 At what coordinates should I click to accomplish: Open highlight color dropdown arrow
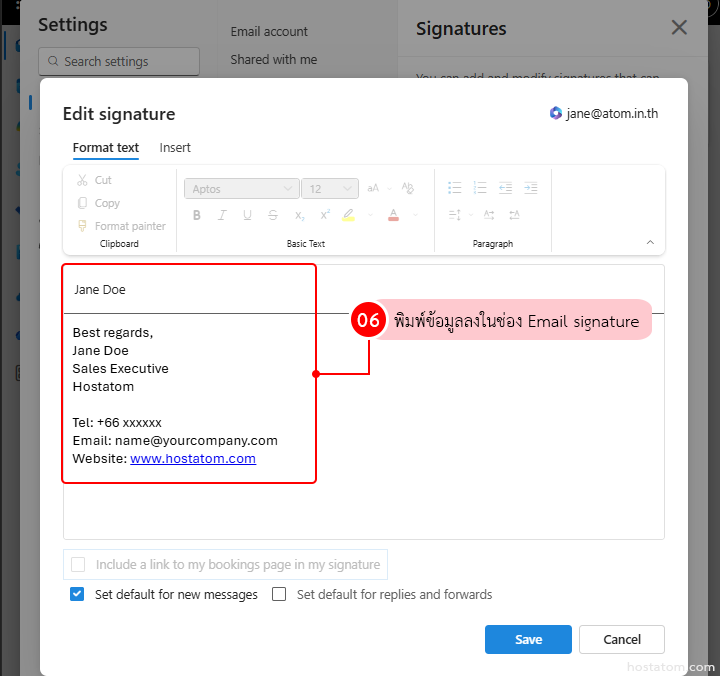371,215
